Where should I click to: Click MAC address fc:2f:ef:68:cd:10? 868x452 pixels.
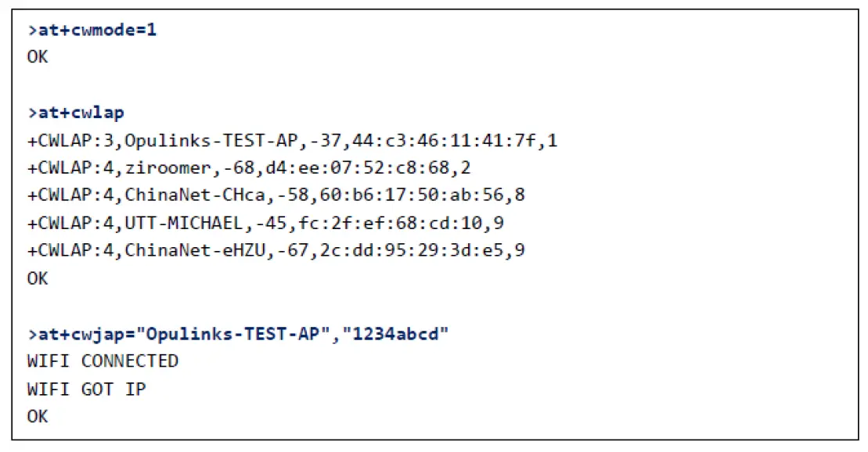point(408,224)
